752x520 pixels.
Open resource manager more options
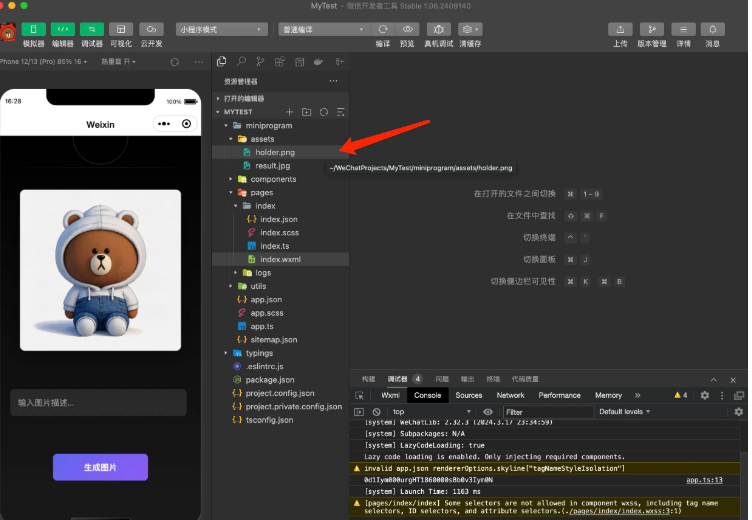(x=333, y=81)
